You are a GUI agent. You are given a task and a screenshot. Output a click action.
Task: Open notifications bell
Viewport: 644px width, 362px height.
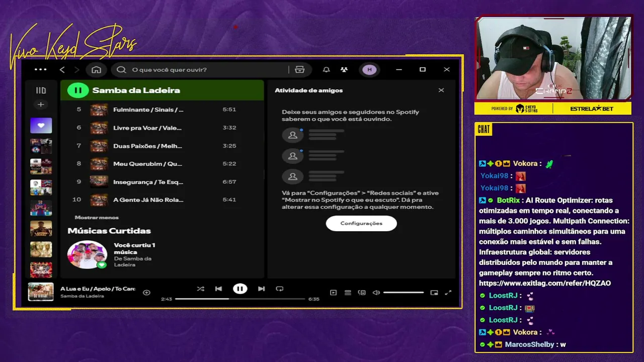[x=326, y=69]
